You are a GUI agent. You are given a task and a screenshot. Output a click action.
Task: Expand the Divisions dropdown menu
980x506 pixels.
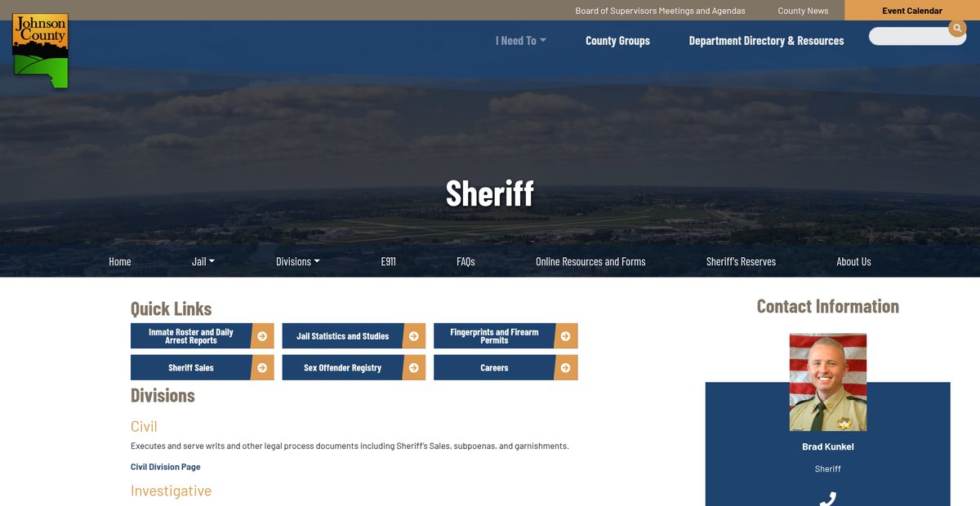pos(298,262)
